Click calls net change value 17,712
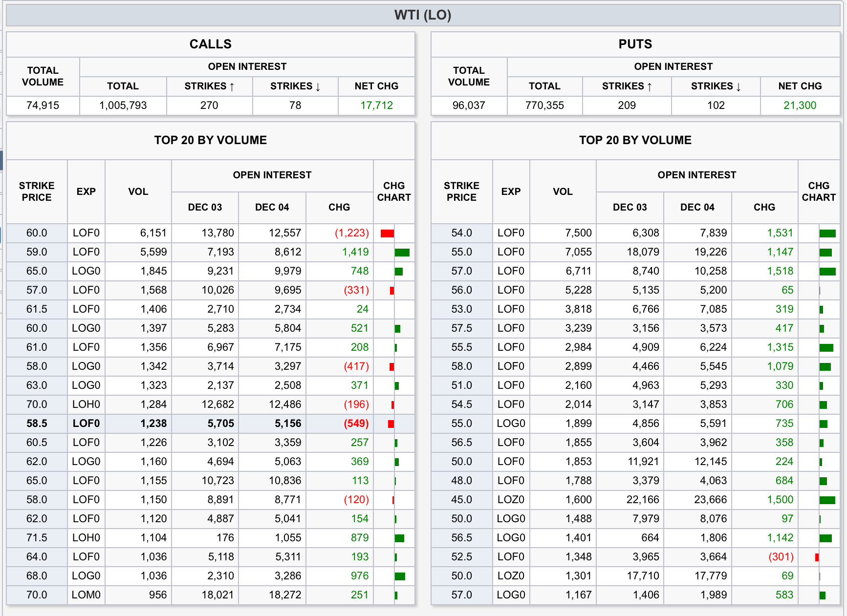This screenshot has width=847, height=616. 376,106
